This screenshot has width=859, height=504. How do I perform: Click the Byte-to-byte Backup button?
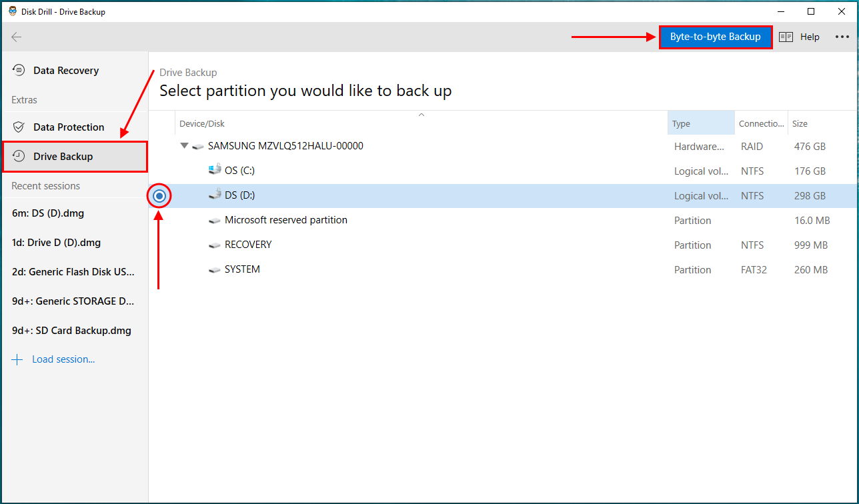pos(716,37)
